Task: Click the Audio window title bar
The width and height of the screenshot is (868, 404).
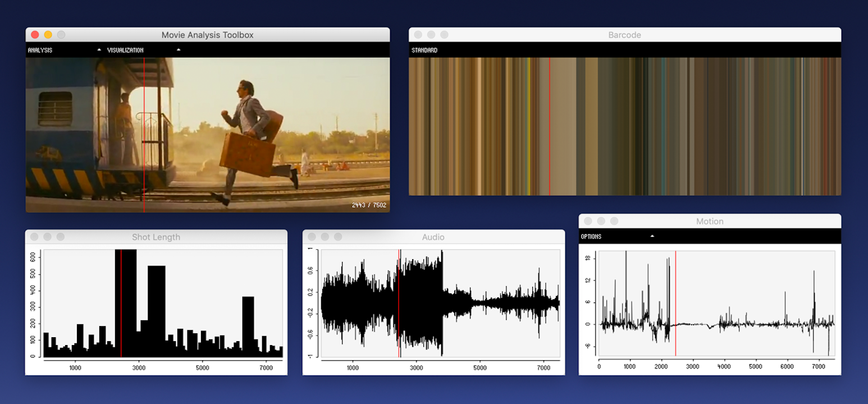Action: point(433,237)
